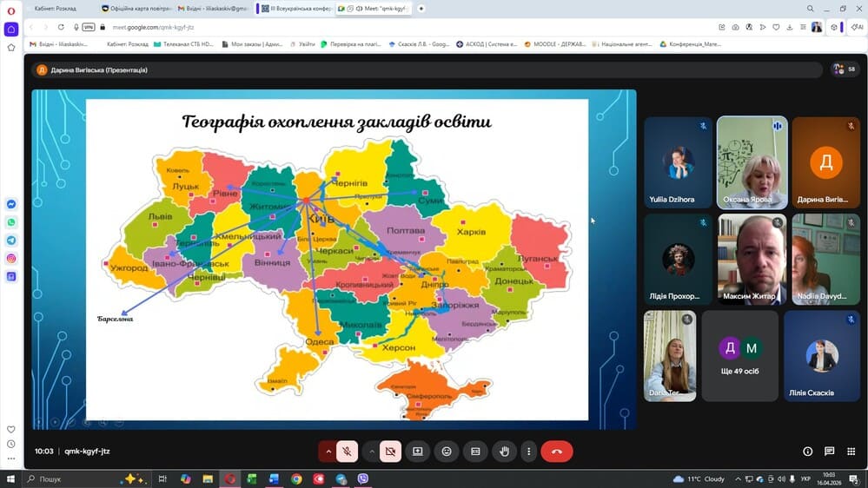Open meeting details info icon
Viewport: 868px width, 488px height.
coord(807,452)
